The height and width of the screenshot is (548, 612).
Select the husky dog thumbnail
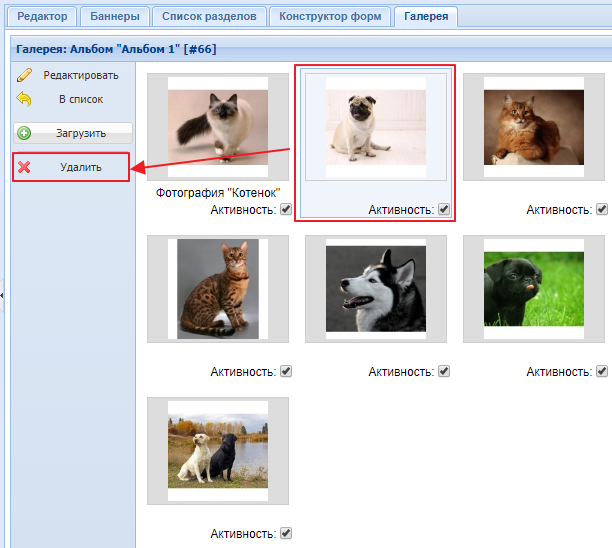click(x=375, y=288)
